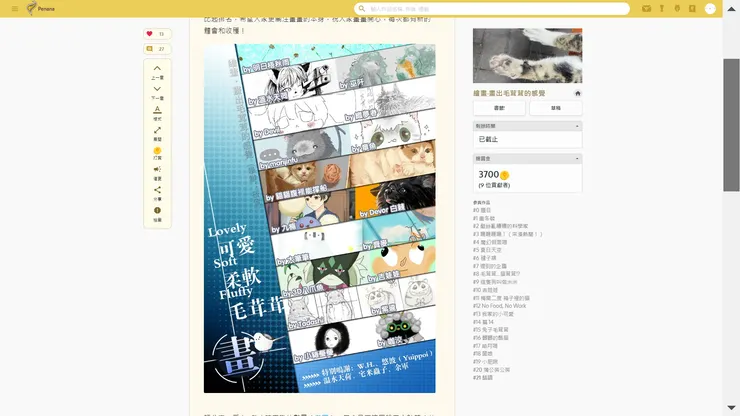Image resolution: width=740 pixels, height=416 pixels.
Task: Click the coin tip icon in sidebar
Action: tap(157, 153)
